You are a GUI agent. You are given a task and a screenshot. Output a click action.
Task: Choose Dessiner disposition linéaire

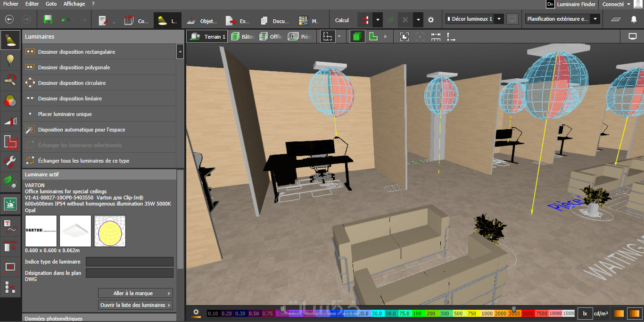[99, 99]
